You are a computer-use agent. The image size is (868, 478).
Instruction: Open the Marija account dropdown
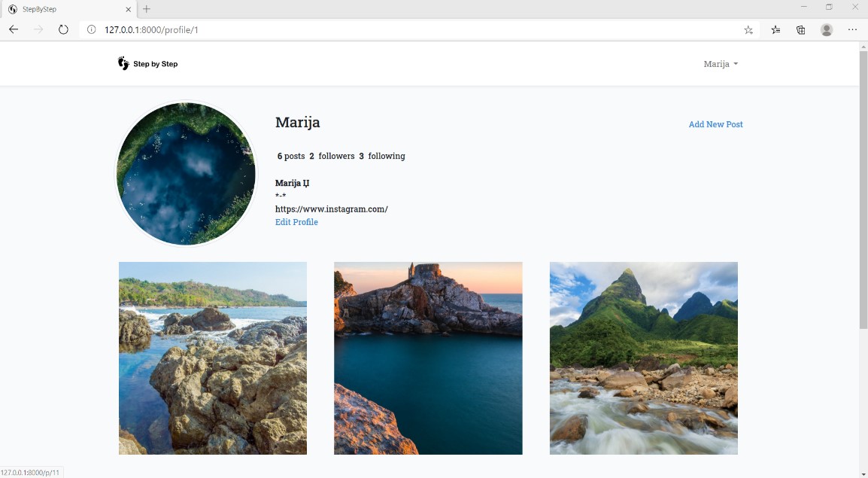pyautogui.click(x=719, y=64)
